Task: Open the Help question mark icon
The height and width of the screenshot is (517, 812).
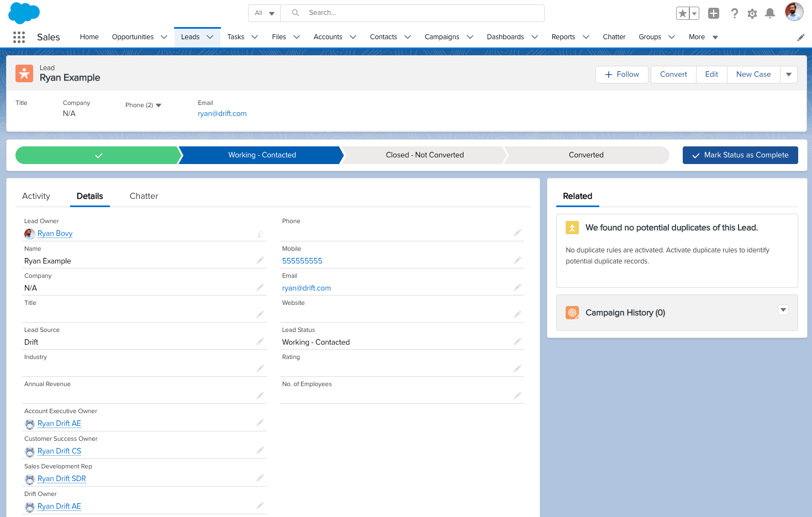Action: [x=734, y=13]
